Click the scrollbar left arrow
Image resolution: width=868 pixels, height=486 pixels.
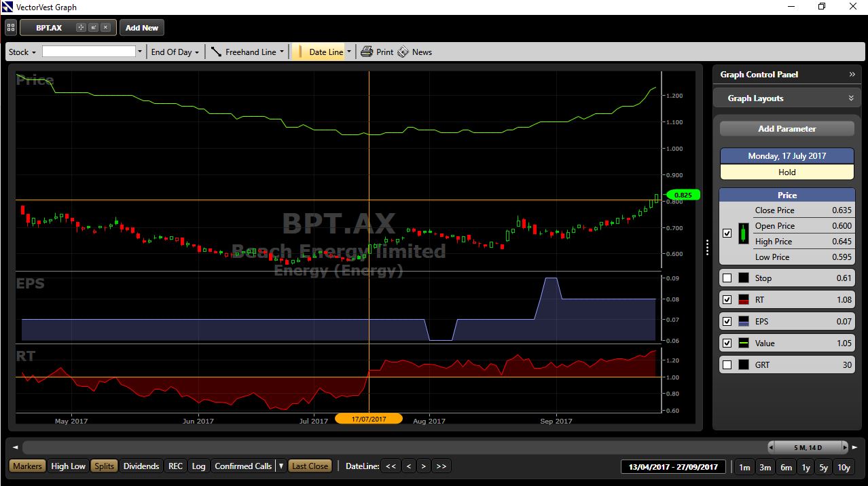(16, 447)
